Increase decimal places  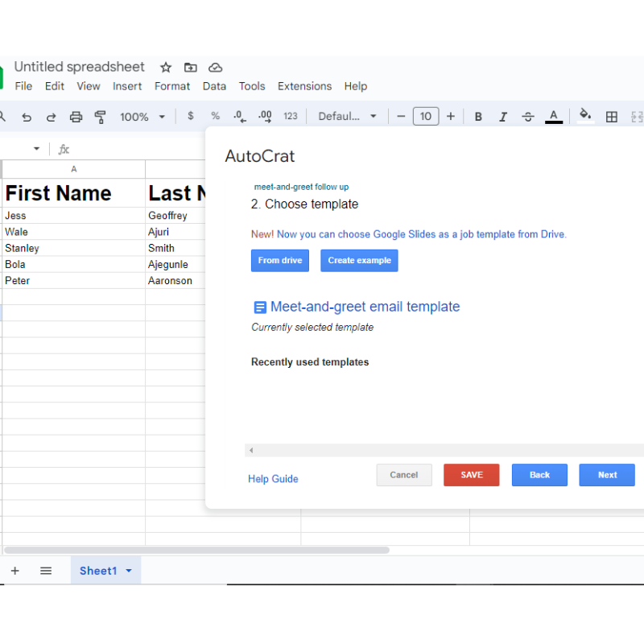pyautogui.click(x=265, y=117)
